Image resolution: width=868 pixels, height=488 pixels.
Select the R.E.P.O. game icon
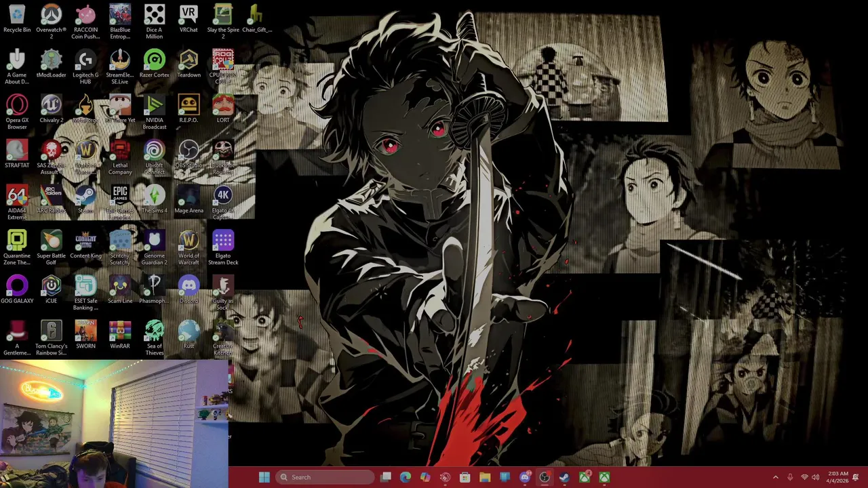click(189, 109)
